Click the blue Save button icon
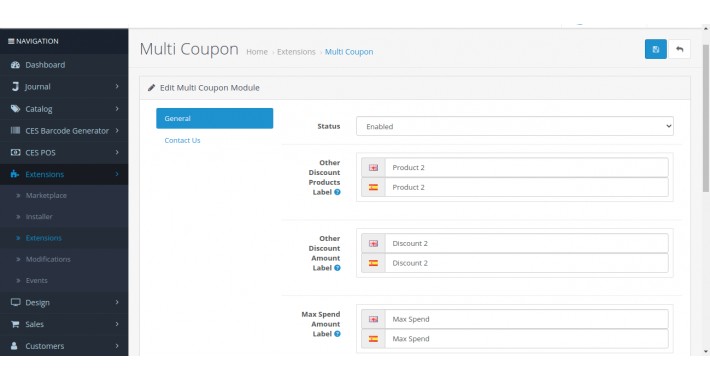This screenshot has height=380, width=710. (x=655, y=49)
